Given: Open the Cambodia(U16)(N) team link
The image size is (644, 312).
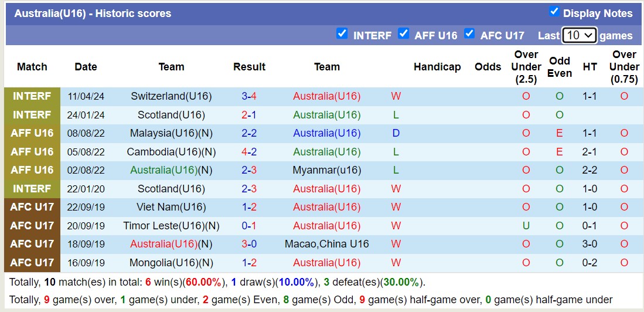Looking at the screenshot, I should [x=171, y=152].
